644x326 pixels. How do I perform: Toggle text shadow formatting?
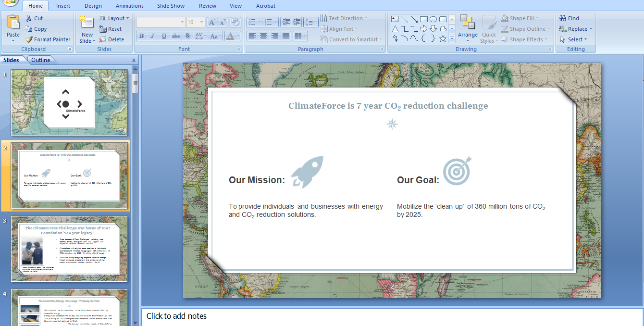[x=187, y=36]
